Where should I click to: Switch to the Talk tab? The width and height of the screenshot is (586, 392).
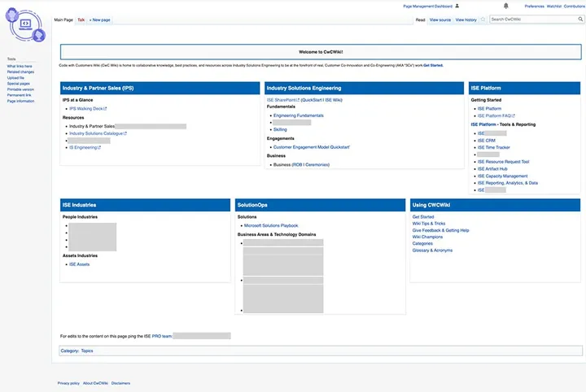pos(81,20)
